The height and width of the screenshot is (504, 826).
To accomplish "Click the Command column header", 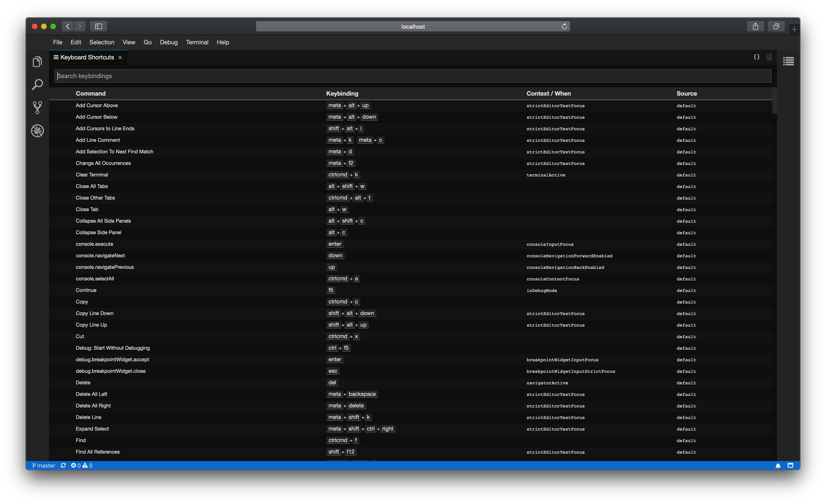I will coord(91,94).
